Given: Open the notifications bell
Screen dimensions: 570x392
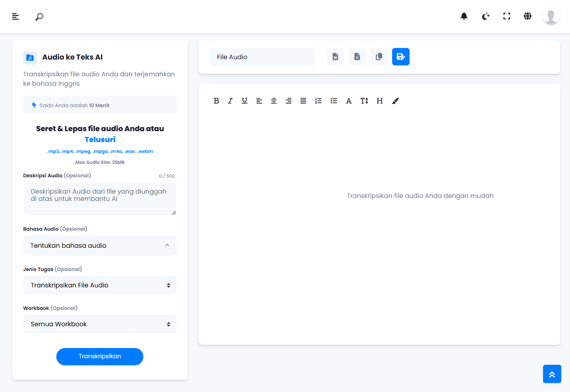Looking at the screenshot, I should click(464, 16).
